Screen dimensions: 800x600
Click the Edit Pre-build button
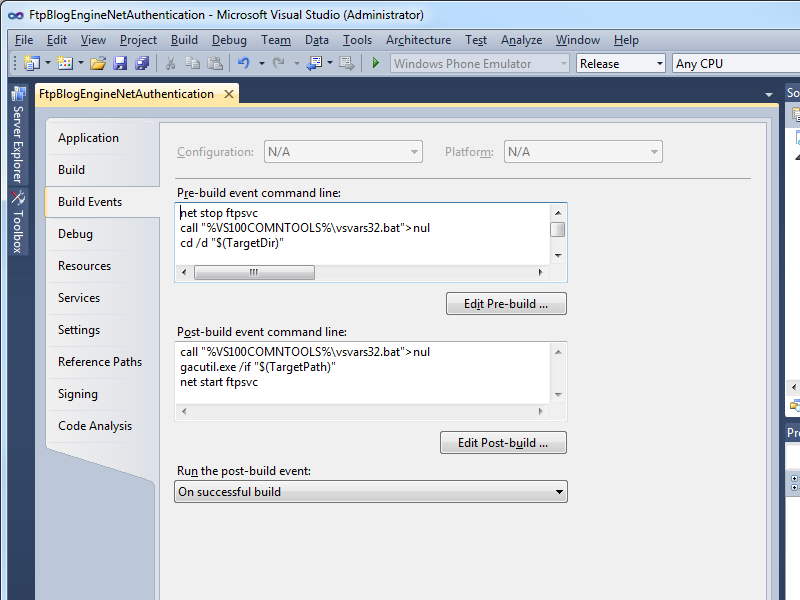pyautogui.click(x=506, y=303)
